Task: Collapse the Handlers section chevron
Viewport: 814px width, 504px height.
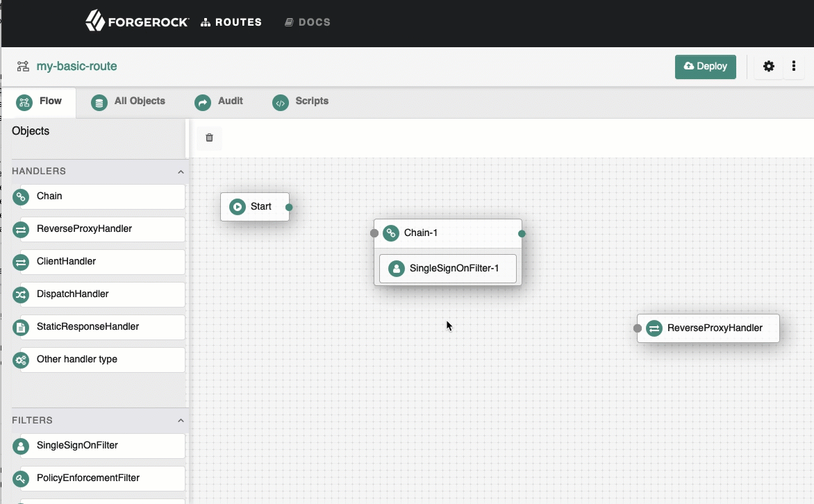Action: point(181,171)
